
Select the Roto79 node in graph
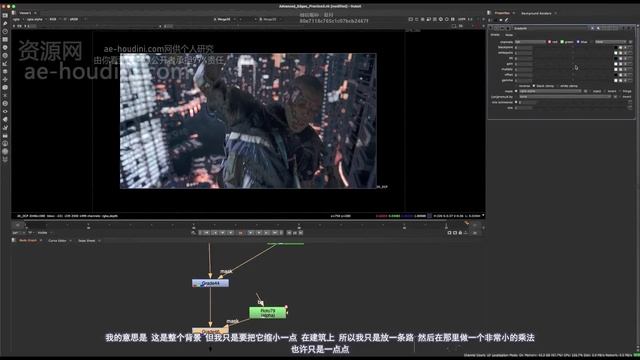coord(268,313)
